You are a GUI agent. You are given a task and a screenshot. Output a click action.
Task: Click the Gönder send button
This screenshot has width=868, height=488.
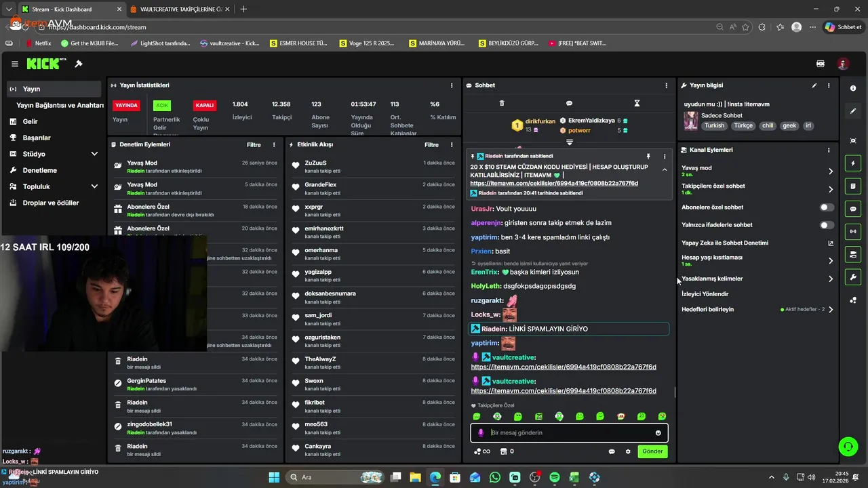pyautogui.click(x=652, y=451)
